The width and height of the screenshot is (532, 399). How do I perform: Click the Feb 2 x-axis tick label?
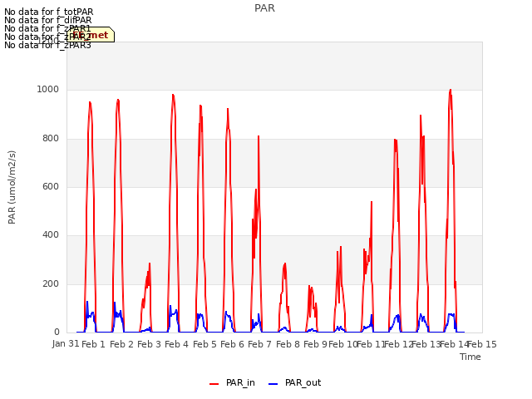122,344
